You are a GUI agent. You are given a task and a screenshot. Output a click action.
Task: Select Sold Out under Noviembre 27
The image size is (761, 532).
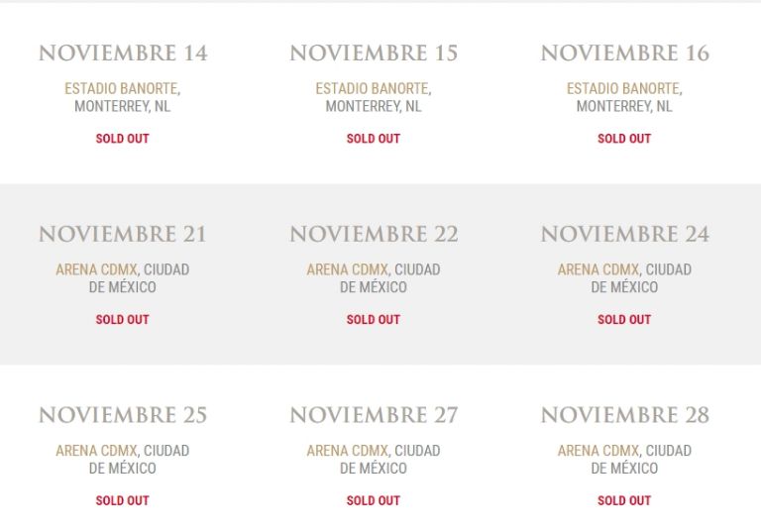tap(374, 501)
